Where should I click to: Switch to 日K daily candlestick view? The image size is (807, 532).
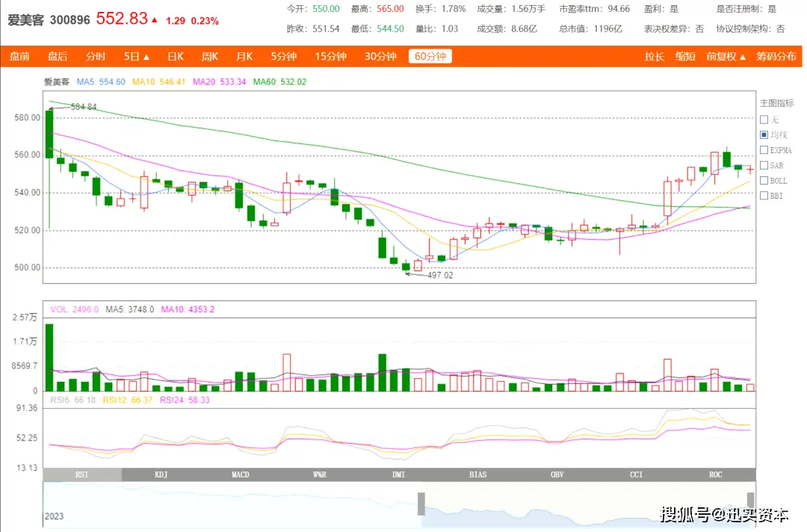[x=176, y=57]
